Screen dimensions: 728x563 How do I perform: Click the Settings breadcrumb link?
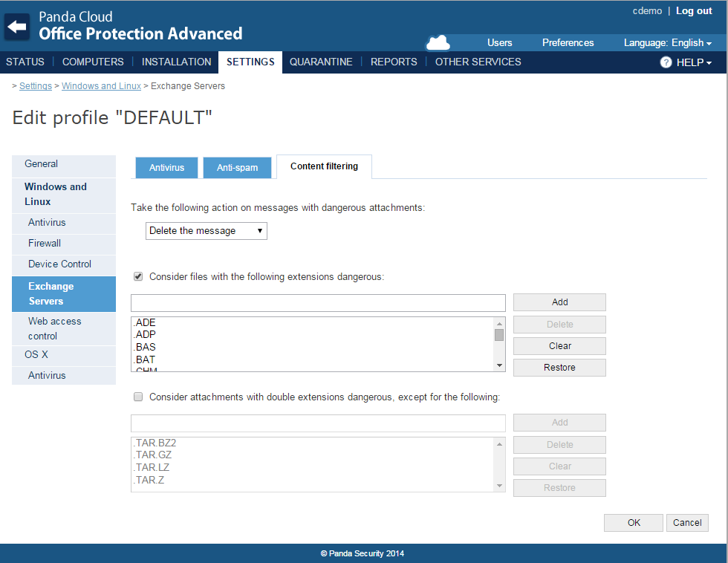(36, 86)
